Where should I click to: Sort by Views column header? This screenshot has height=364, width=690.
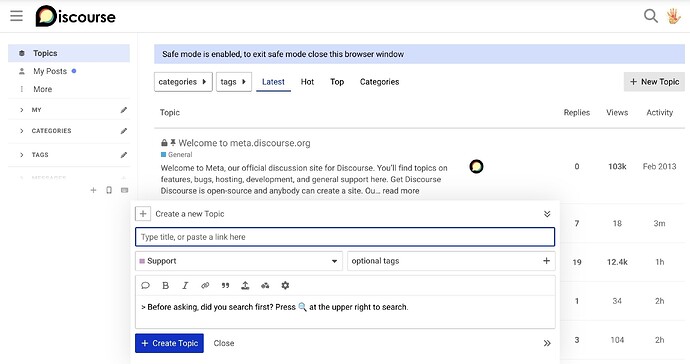[x=617, y=113]
